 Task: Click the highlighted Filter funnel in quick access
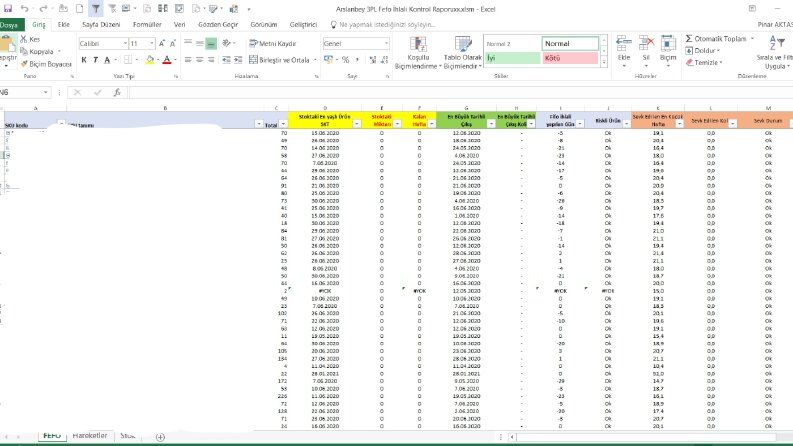click(96, 9)
